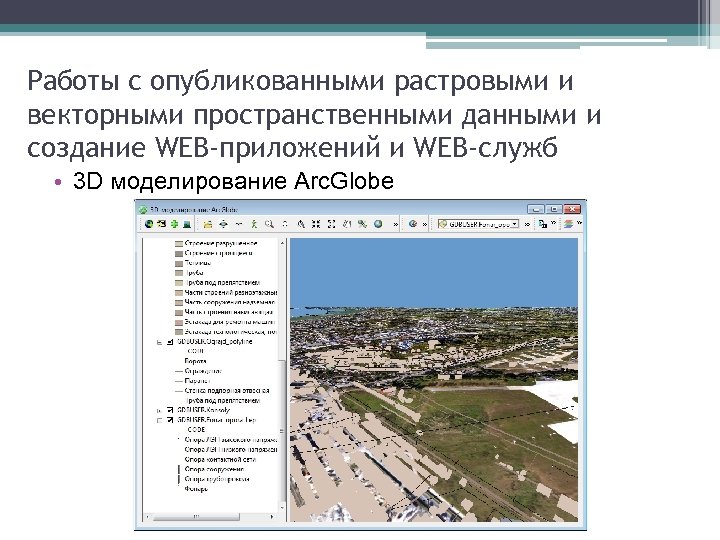Screen dimensions: 720x540
Task: Toggle visibility of Ograjd_polyline layer checkbox
Action: (170, 342)
